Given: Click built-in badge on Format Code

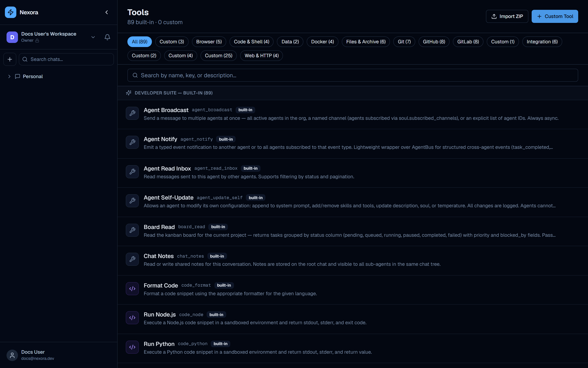Looking at the screenshot, I should coord(224,285).
